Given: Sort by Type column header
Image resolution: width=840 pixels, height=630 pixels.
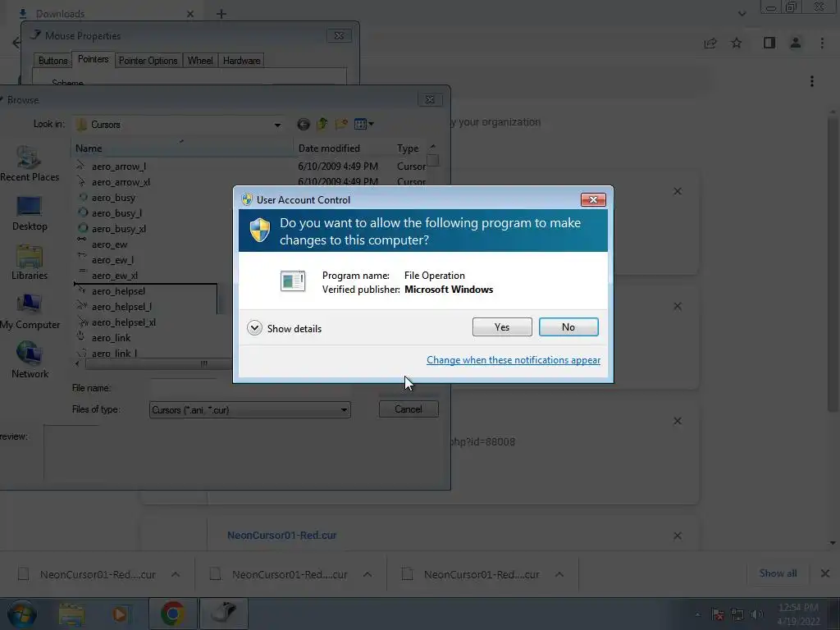Looking at the screenshot, I should [410, 148].
